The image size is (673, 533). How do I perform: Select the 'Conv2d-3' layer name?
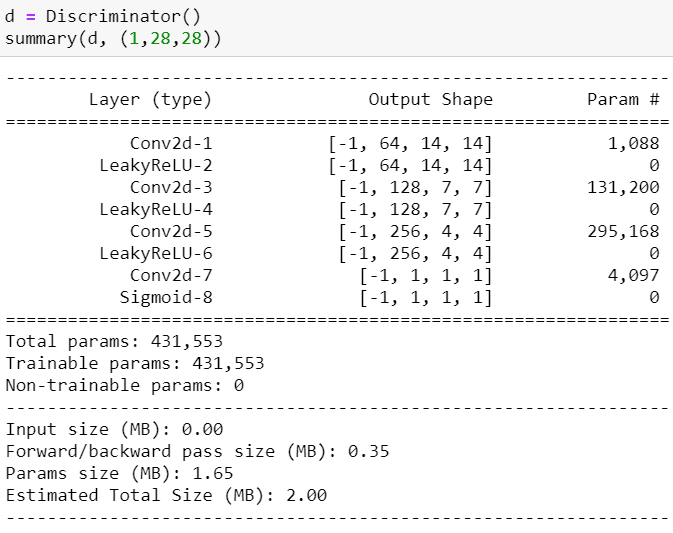coord(171,188)
